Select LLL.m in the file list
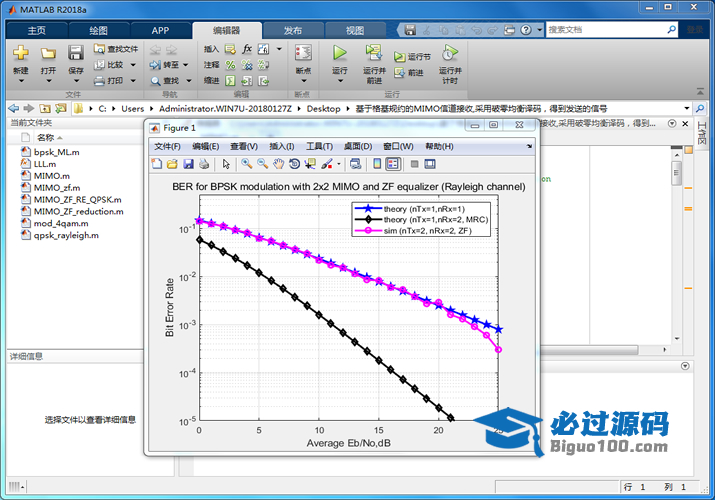 [x=45, y=164]
